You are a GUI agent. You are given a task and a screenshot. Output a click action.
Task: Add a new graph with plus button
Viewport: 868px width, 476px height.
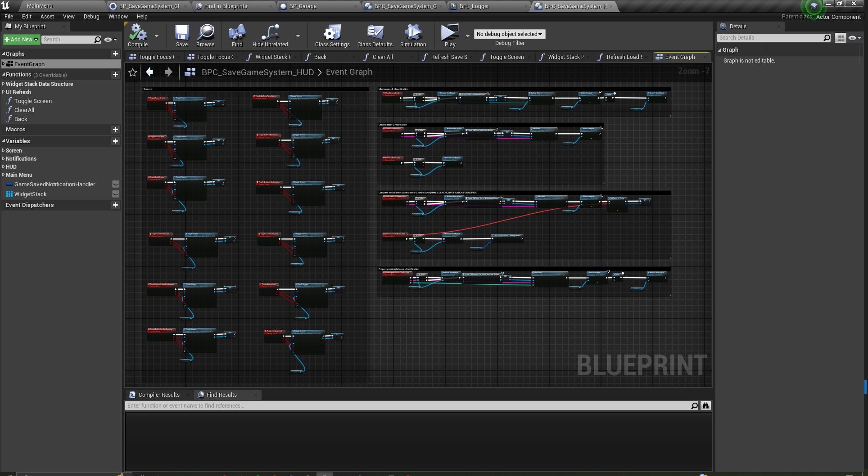pos(115,54)
